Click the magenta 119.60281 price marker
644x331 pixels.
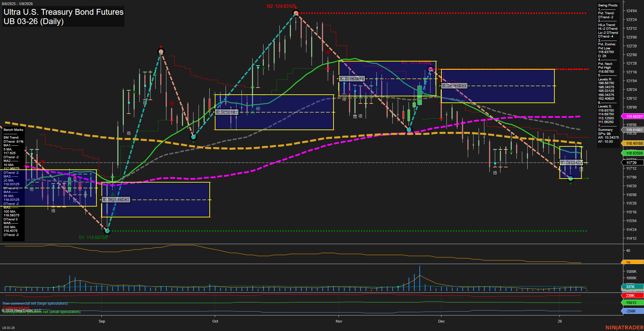[633, 116]
